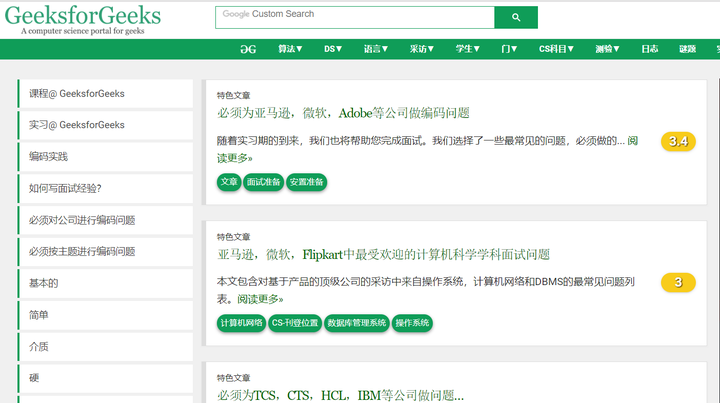Click the yellow 3.4 rating badge
The height and width of the screenshot is (403, 720).
678,141
